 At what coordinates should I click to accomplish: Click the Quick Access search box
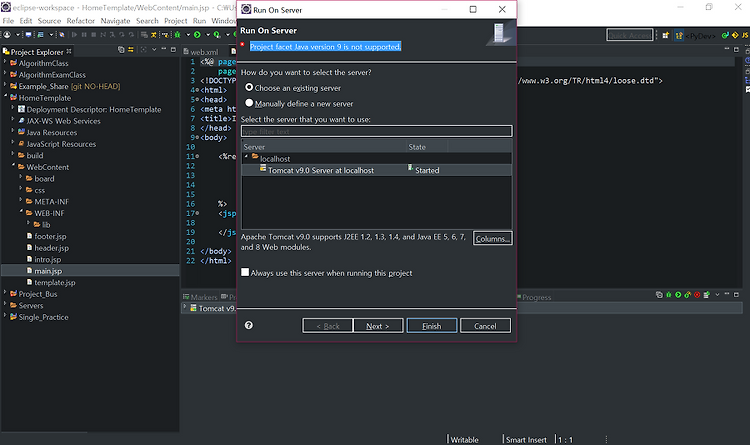coord(629,35)
